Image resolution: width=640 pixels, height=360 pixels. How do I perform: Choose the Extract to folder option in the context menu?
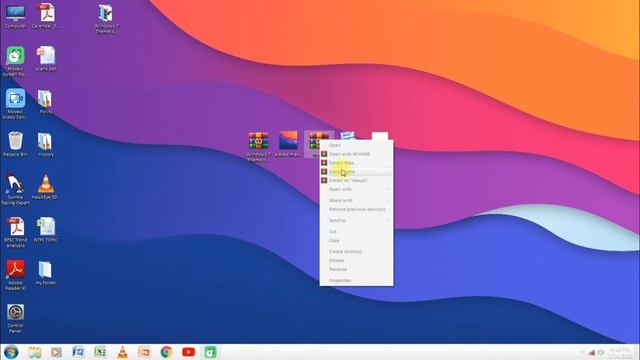click(x=356, y=180)
